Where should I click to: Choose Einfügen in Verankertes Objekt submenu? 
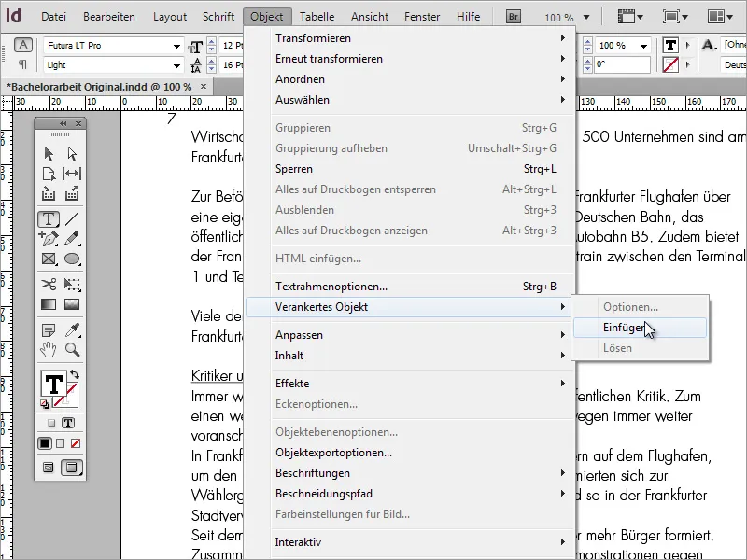tap(640, 328)
